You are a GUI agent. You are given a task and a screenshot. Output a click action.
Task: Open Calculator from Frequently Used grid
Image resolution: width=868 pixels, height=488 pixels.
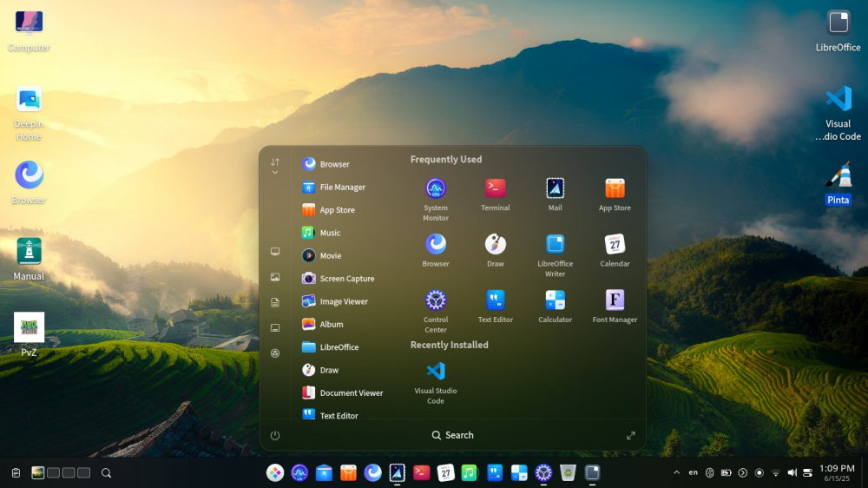click(555, 306)
